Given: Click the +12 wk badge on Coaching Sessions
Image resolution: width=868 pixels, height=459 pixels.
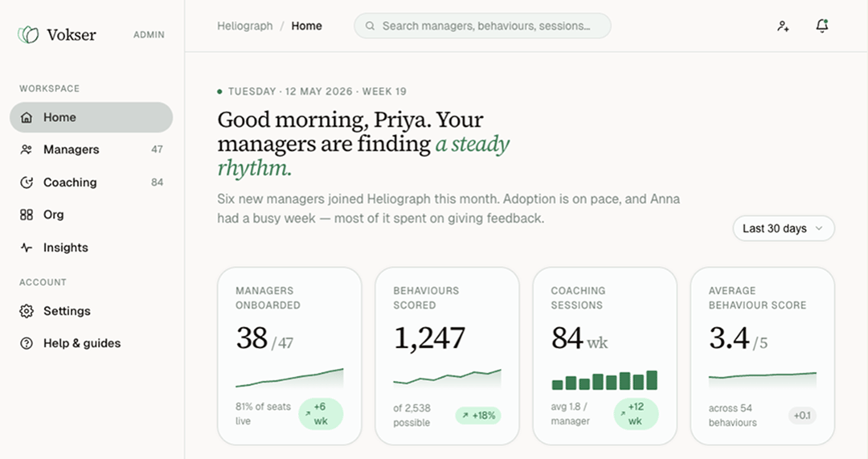Looking at the screenshot, I should pyautogui.click(x=636, y=414).
